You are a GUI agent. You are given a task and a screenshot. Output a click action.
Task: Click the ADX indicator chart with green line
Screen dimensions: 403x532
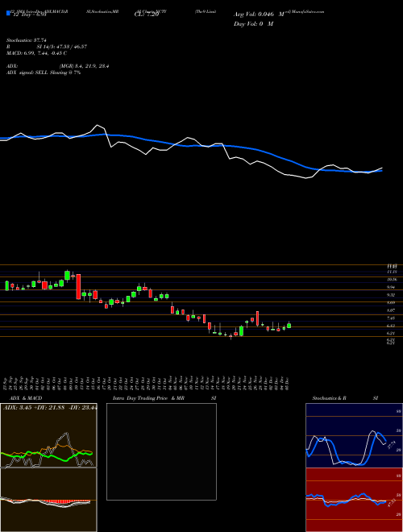click(48, 435)
